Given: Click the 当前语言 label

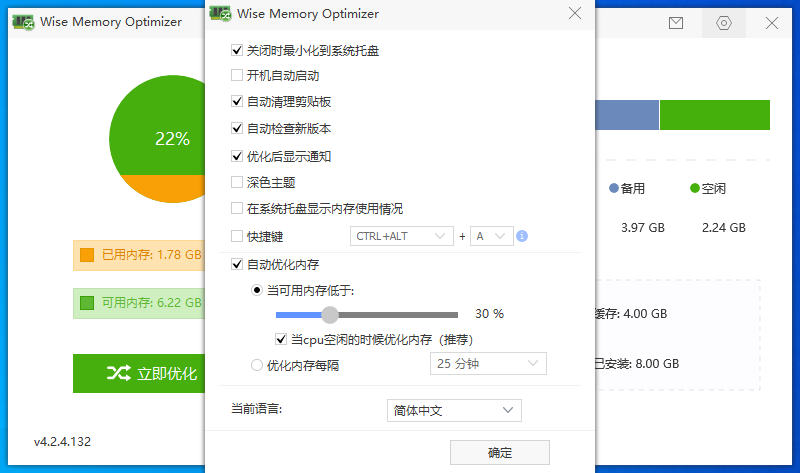Looking at the screenshot, I should point(257,409).
